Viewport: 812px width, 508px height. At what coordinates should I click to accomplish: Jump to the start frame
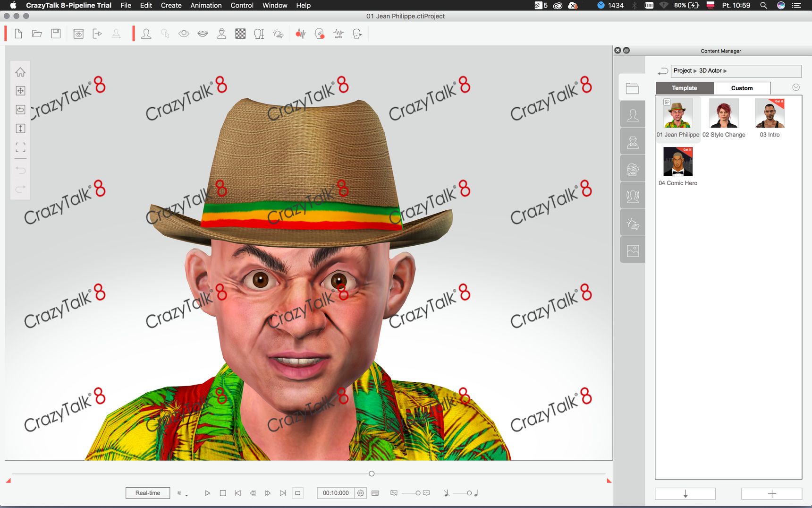click(237, 493)
